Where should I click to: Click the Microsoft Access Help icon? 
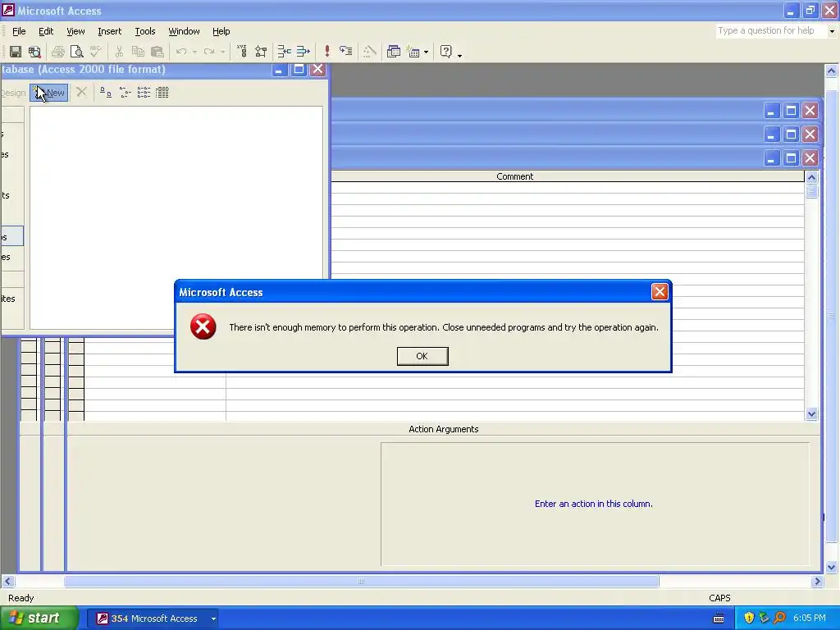point(445,52)
